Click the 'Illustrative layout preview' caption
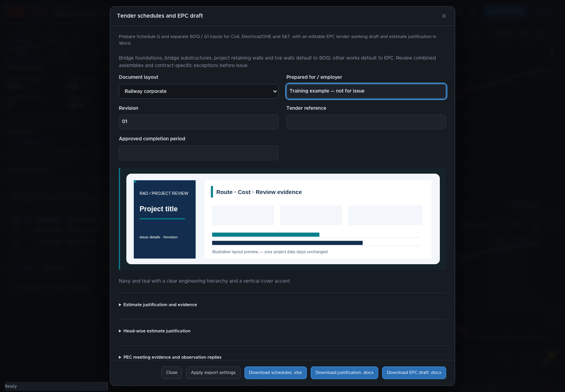Image resolution: width=565 pixels, height=392 pixels. tap(270, 252)
